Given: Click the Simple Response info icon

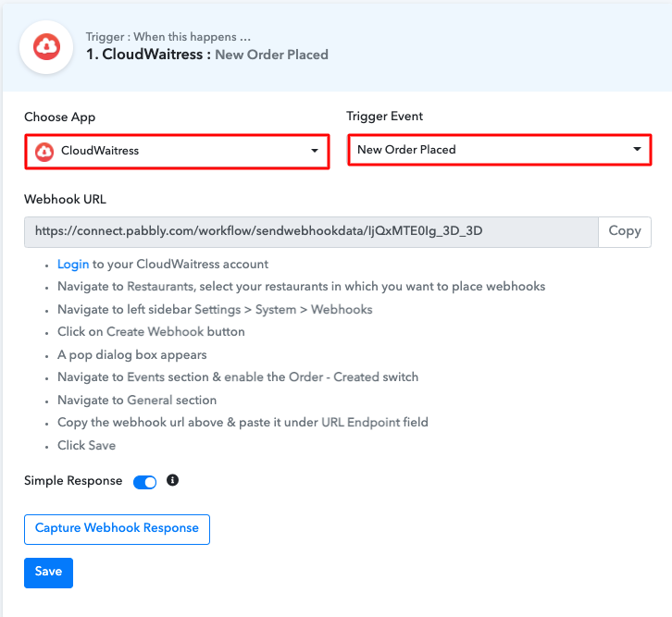Looking at the screenshot, I should click(x=172, y=480).
